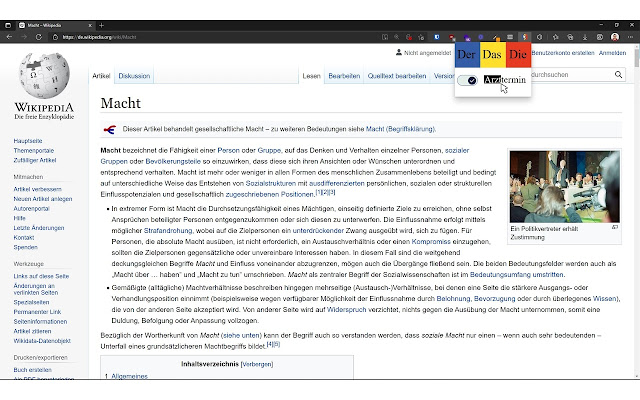This screenshot has height=400, width=640.
Task: Open the Wikidata-Datenobjekt link
Action: point(42,341)
